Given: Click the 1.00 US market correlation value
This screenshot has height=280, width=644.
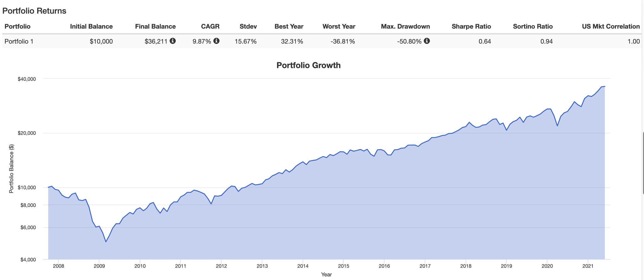Looking at the screenshot, I should coord(634,41).
